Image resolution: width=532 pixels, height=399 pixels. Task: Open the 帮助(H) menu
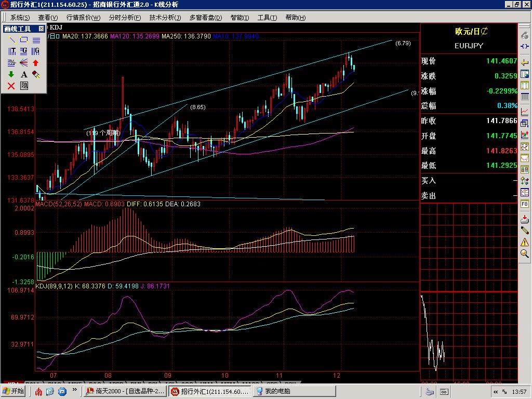[295, 17]
